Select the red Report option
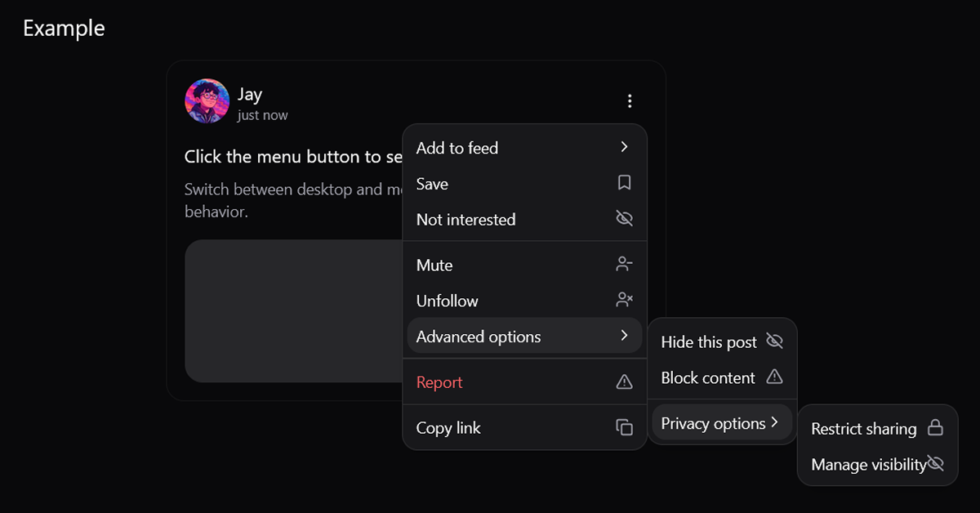This screenshot has height=513, width=980. 439,382
